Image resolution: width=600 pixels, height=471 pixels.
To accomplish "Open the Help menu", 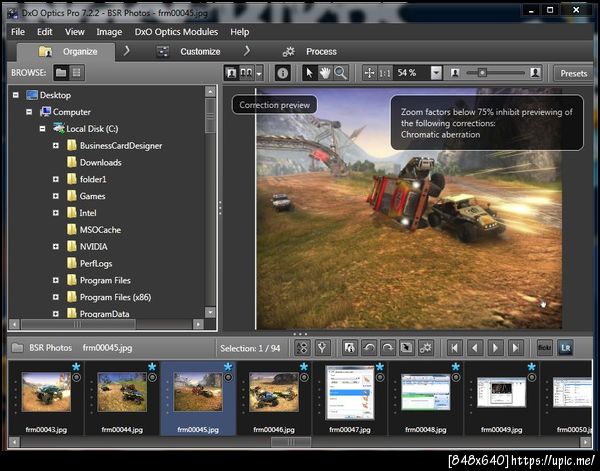I will 240,32.
